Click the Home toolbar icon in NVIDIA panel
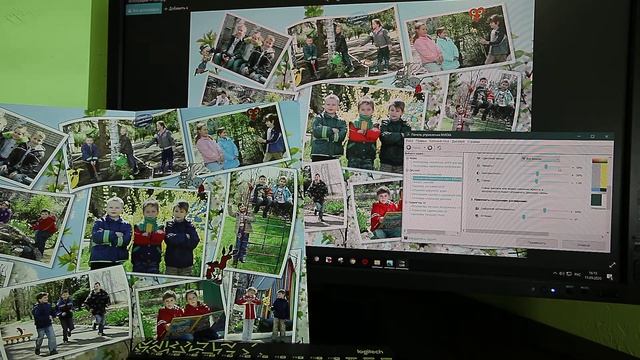 tap(439, 148)
